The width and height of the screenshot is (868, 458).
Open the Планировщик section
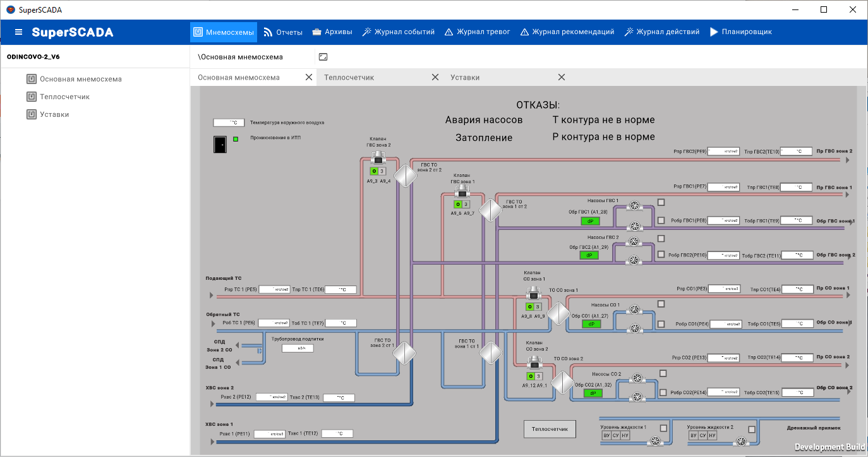[x=740, y=32]
